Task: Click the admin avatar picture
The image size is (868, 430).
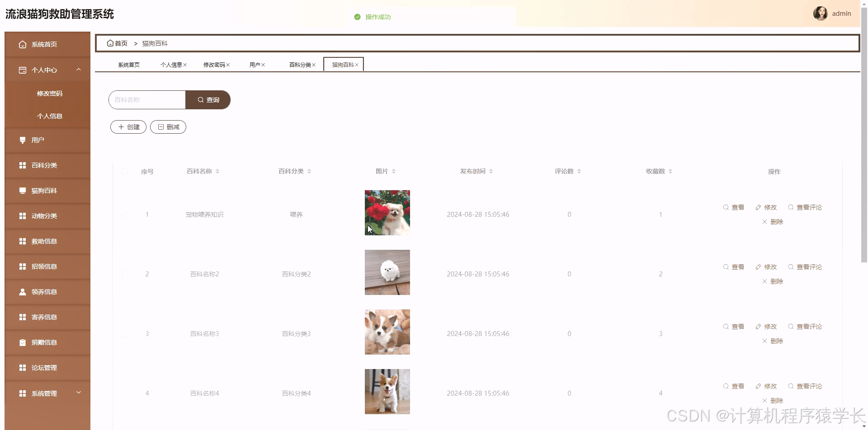Action: pyautogui.click(x=820, y=14)
